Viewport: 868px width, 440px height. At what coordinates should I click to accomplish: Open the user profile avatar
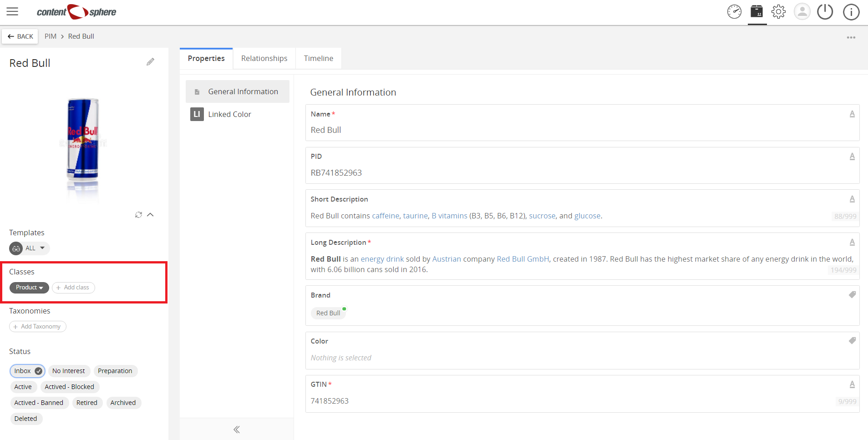pyautogui.click(x=802, y=12)
